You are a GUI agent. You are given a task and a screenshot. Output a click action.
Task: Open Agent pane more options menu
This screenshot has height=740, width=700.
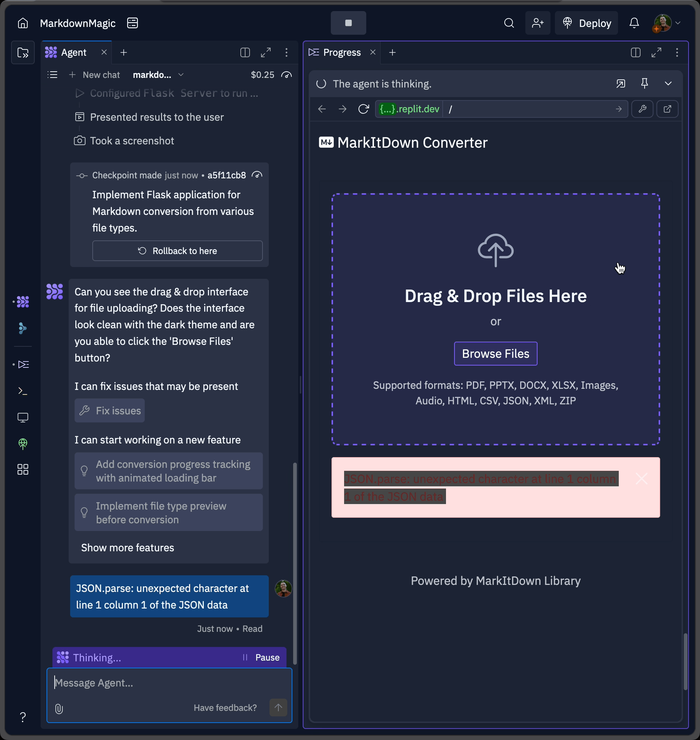286,52
